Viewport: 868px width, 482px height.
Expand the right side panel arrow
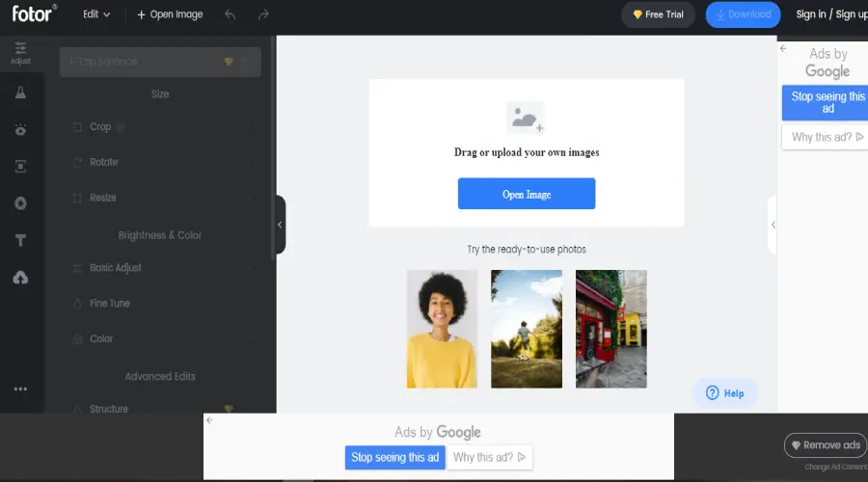(773, 225)
